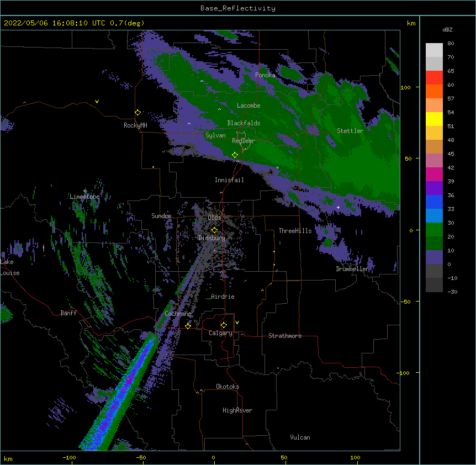Select the light gray 70-65 dBZ swatch
The image size is (476, 465).
tap(434, 64)
